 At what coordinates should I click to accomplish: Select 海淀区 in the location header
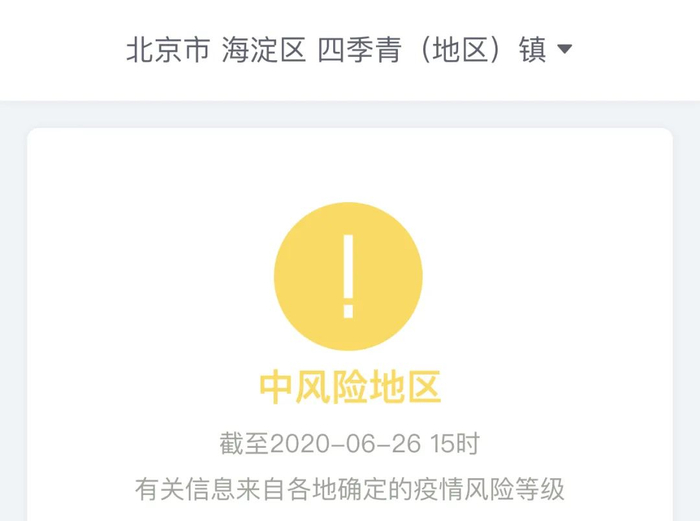[264, 49]
